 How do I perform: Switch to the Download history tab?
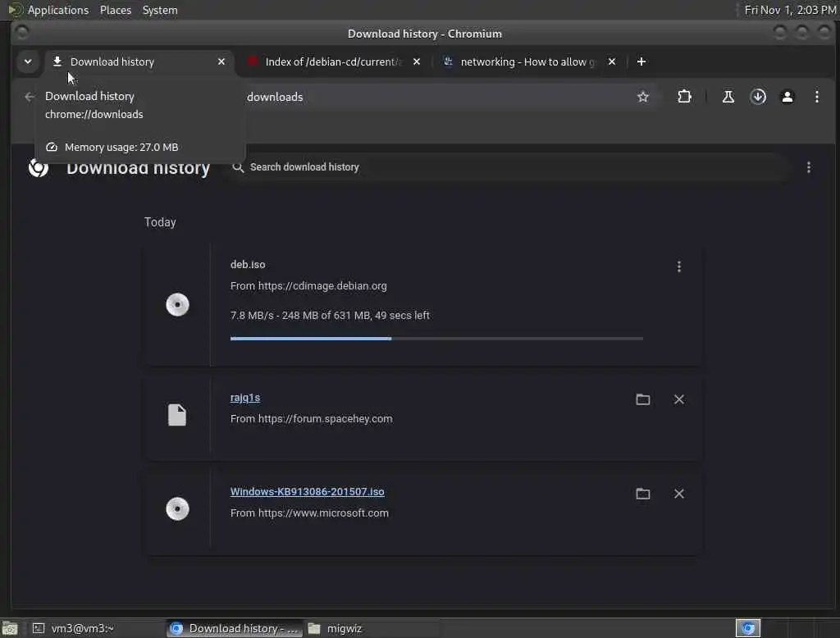click(139, 62)
